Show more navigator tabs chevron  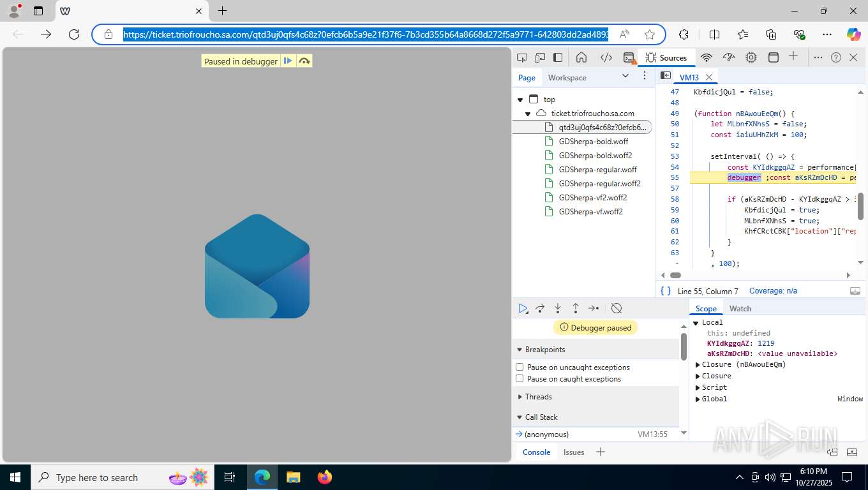625,76
